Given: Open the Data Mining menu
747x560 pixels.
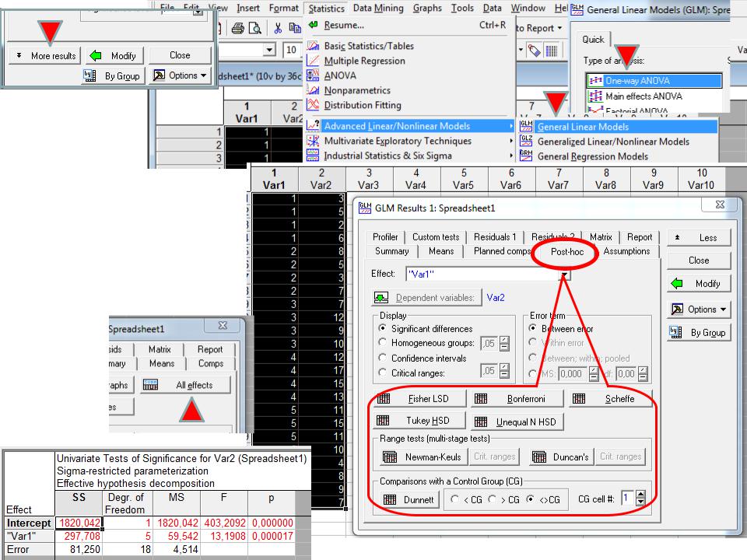Looking at the screenshot, I should point(378,8).
